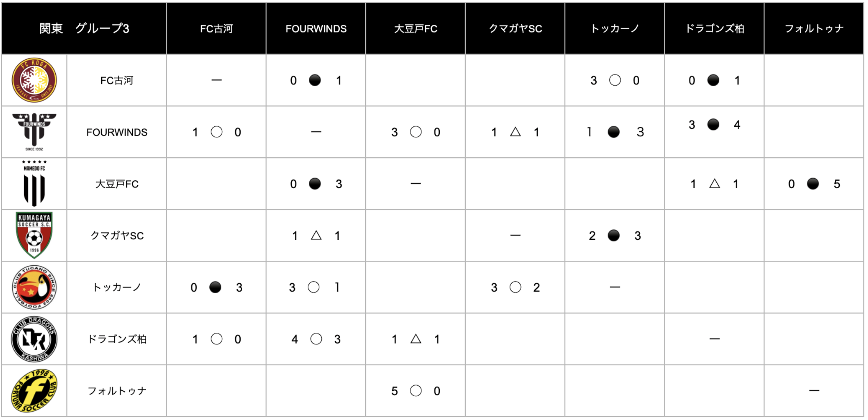Viewport: 868px width, 420px height.
Task: Click the FOURWINDS team crest
Action: click(x=34, y=132)
